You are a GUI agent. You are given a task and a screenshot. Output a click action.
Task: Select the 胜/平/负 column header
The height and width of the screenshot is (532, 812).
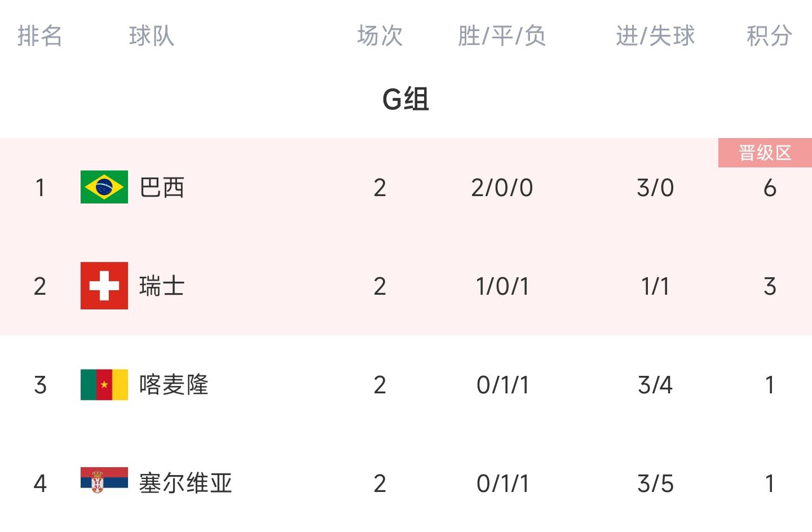(502, 36)
